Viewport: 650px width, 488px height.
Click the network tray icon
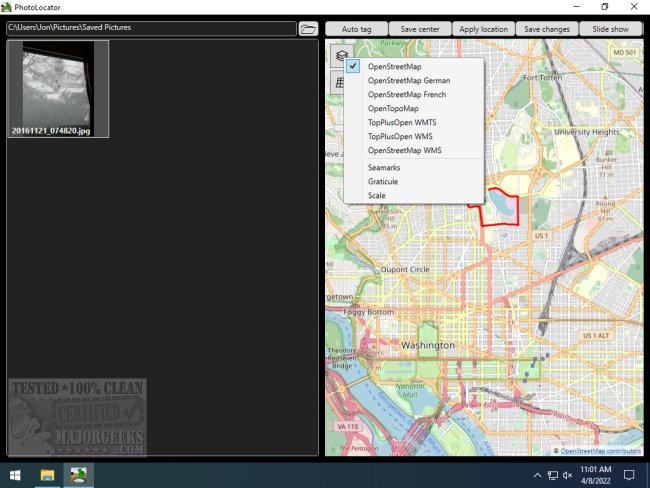pyautogui.click(x=553, y=475)
